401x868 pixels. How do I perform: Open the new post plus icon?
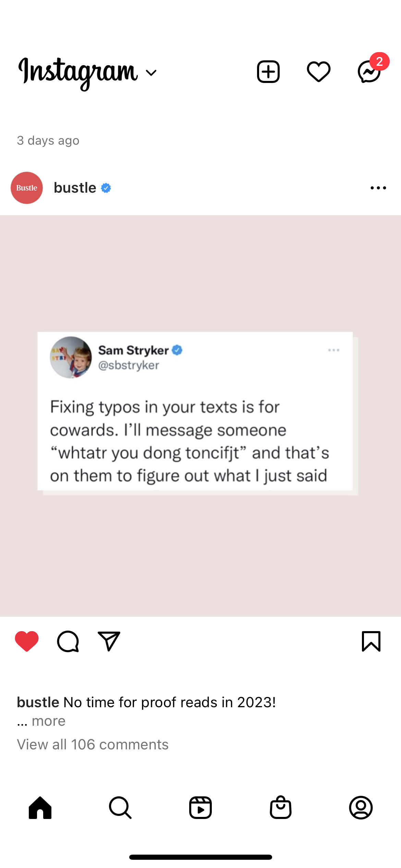click(268, 72)
